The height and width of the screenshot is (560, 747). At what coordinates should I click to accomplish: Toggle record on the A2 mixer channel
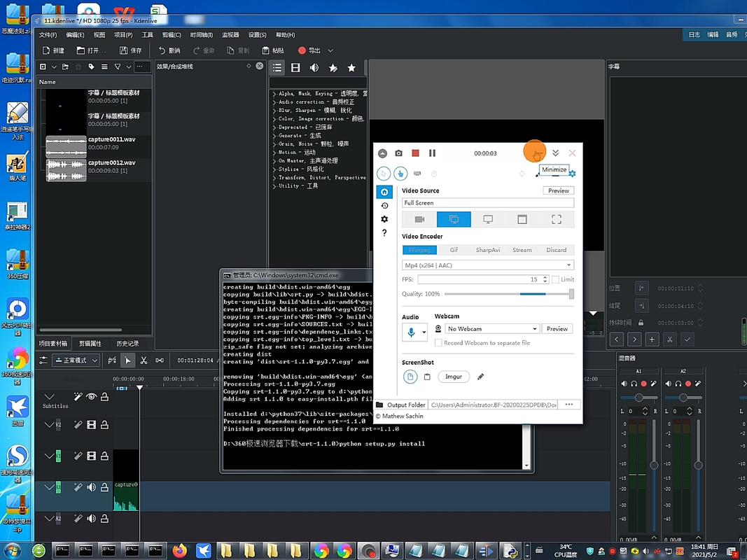point(688,384)
